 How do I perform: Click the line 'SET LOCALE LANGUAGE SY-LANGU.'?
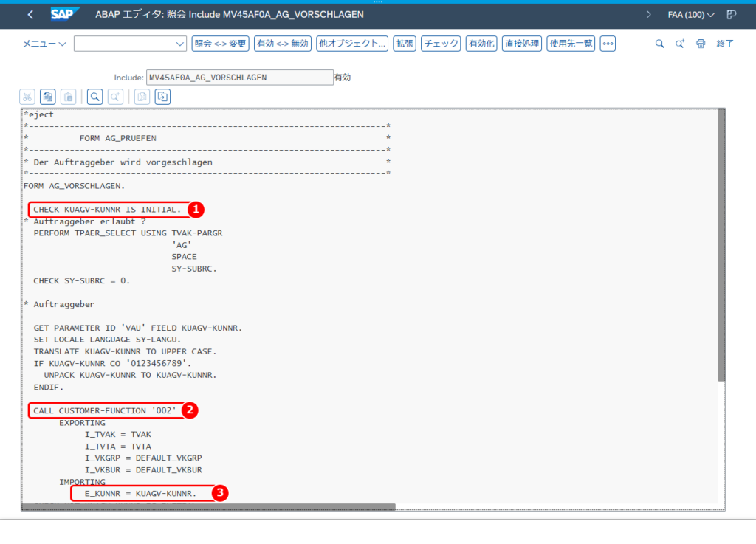pyautogui.click(x=107, y=340)
